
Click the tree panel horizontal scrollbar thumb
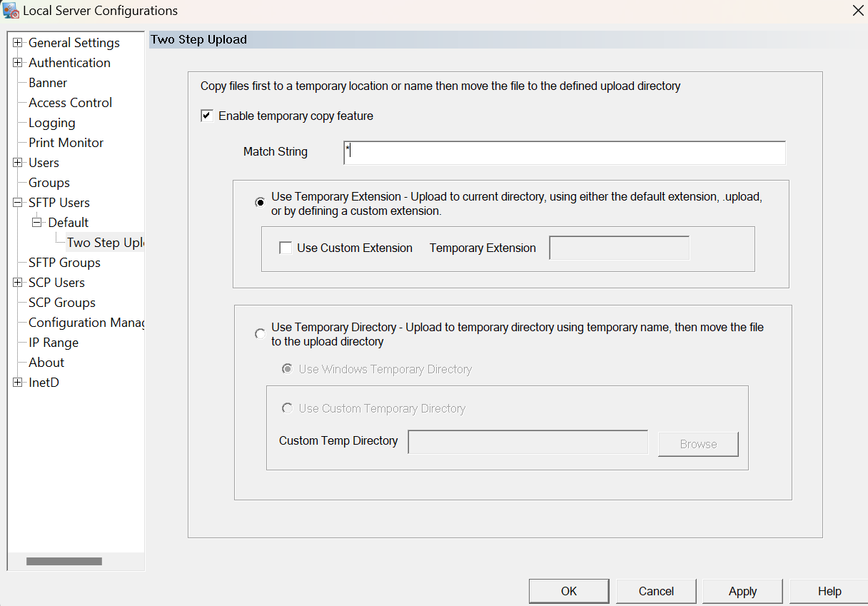click(x=64, y=561)
